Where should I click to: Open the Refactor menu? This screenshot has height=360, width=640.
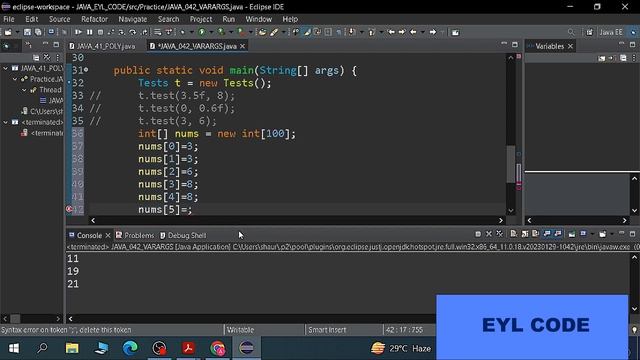pos(94,19)
